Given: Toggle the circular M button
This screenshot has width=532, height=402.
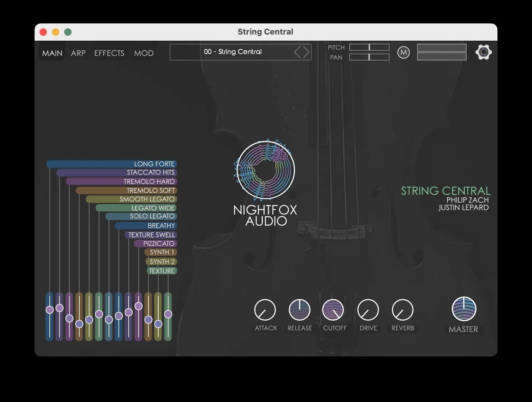Looking at the screenshot, I should point(403,52).
